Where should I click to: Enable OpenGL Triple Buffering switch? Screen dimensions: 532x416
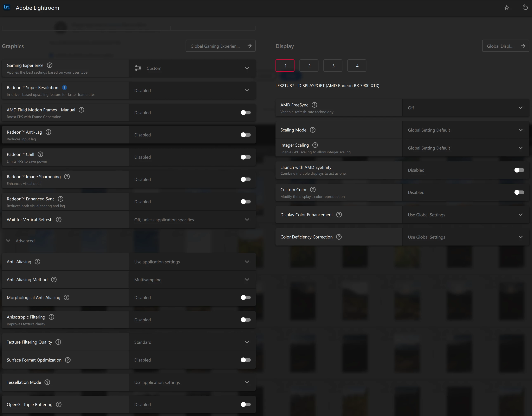246,404
